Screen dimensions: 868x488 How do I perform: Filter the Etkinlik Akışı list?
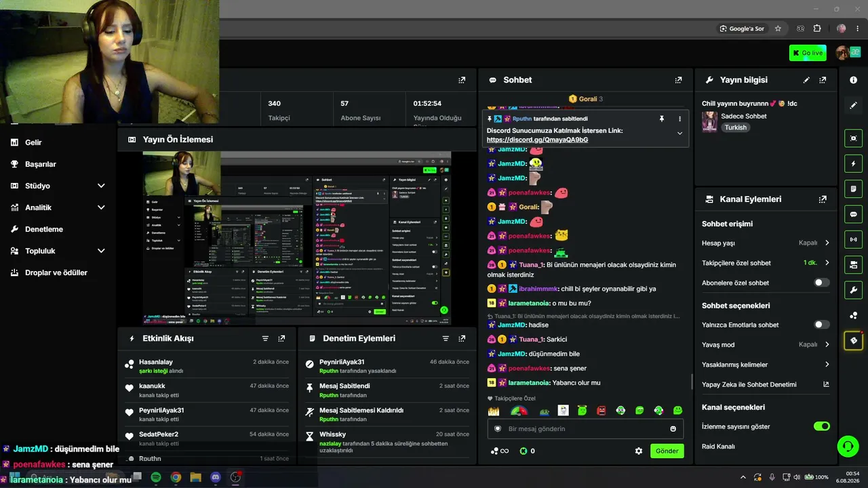265,338
